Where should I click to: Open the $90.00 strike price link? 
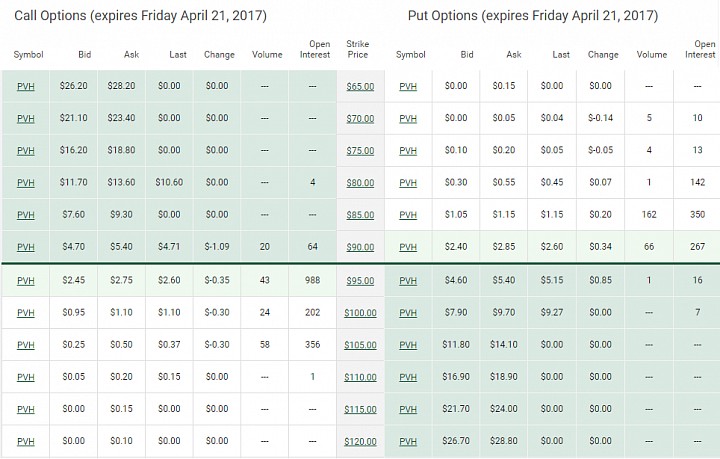point(360,247)
